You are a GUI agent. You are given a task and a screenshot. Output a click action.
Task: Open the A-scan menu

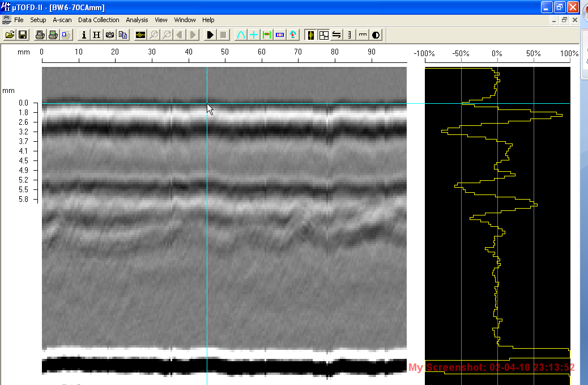[62, 20]
